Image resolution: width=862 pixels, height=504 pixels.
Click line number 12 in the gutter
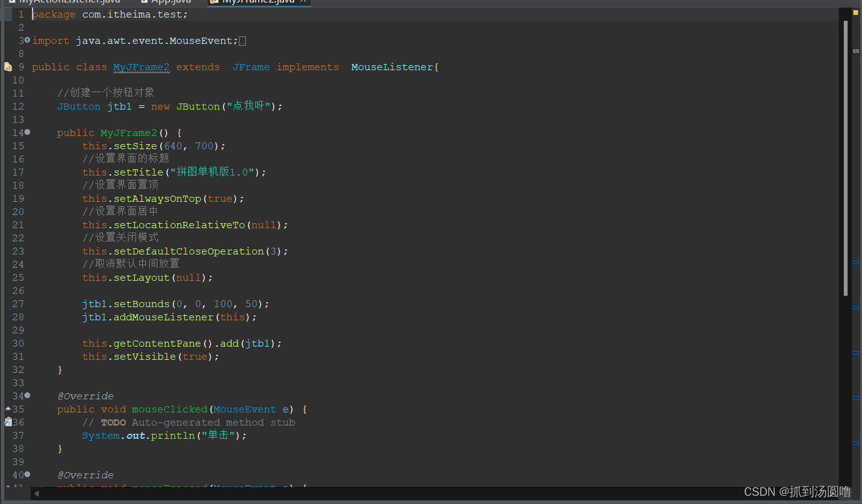point(18,107)
